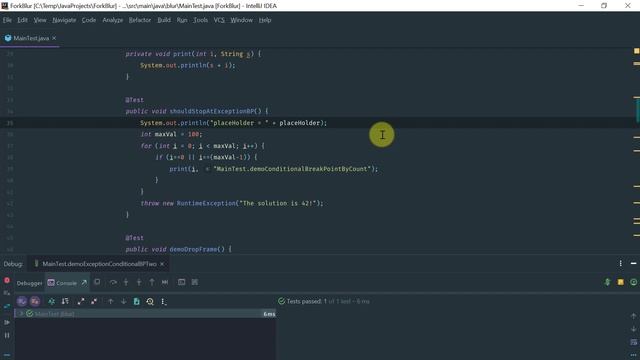
Task: Click the red Rerun/stop debug icon
Action: [7, 280]
